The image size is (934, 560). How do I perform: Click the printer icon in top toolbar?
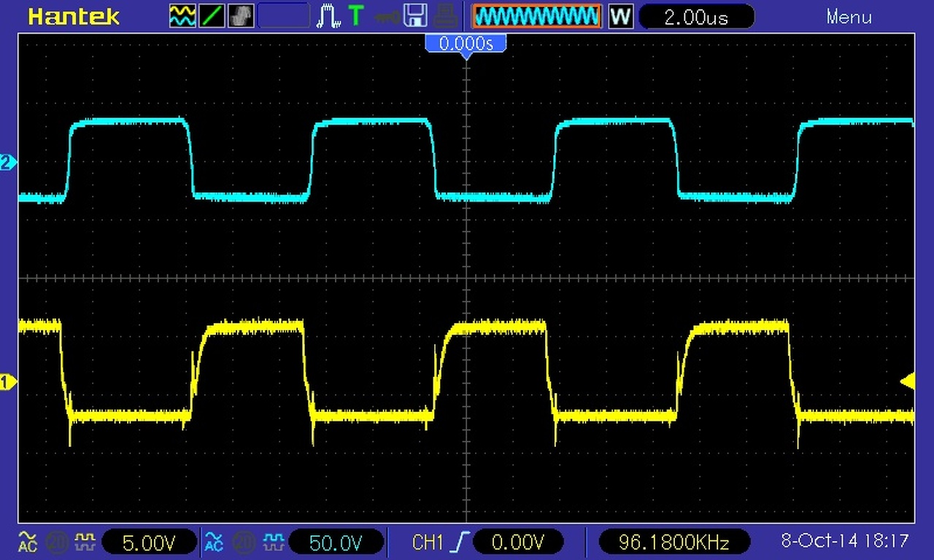[444, 15]
